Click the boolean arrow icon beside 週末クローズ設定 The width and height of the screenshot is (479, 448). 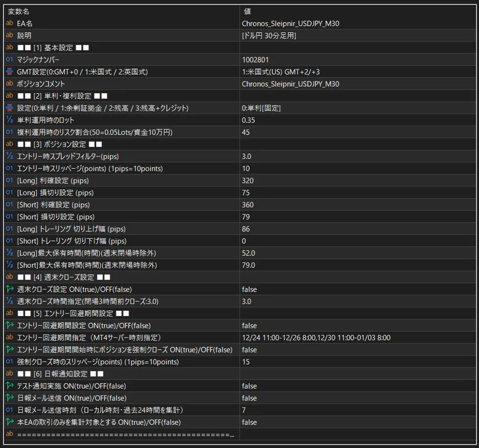[x=9, y=289]
